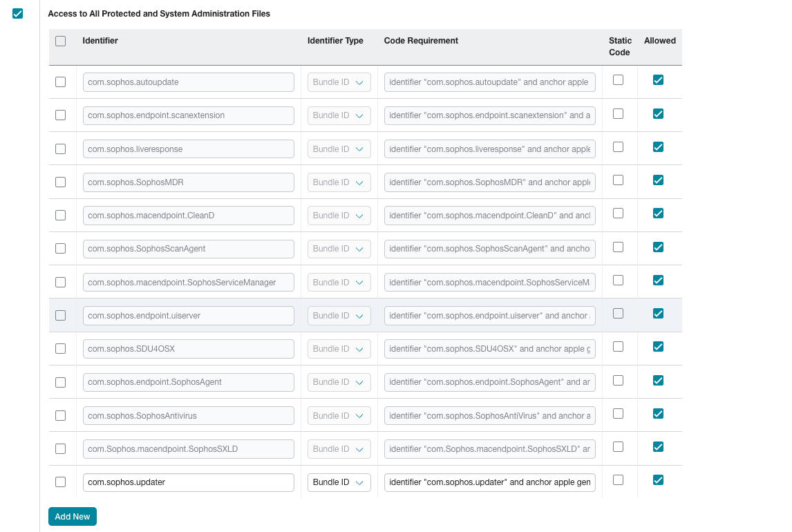792x532 pixels.
Task: Enable Static Code for com.sophos.SophosMDR
Action: pos(619,180)
